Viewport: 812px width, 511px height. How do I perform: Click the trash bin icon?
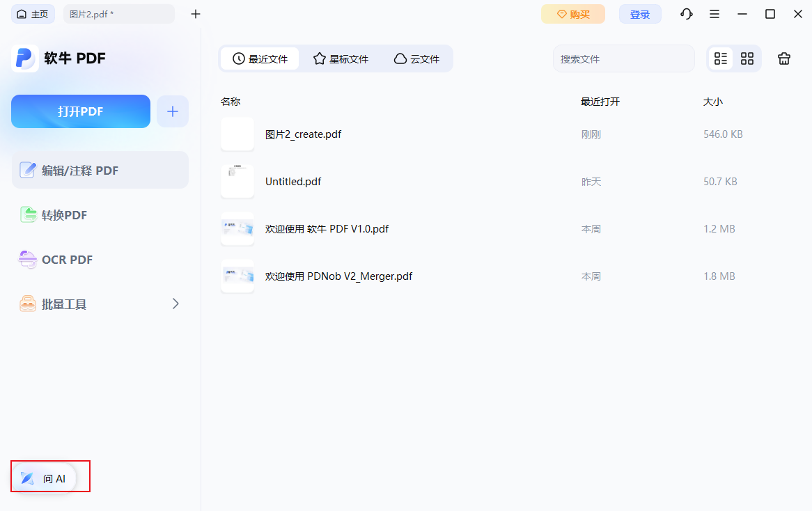(784, 58)
